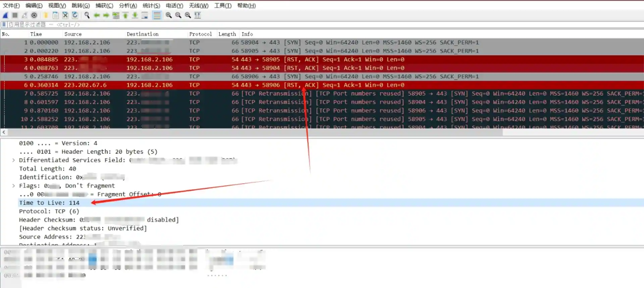Open the 帮助(H) menu
The image size is (644, 288).
(246, 5)
